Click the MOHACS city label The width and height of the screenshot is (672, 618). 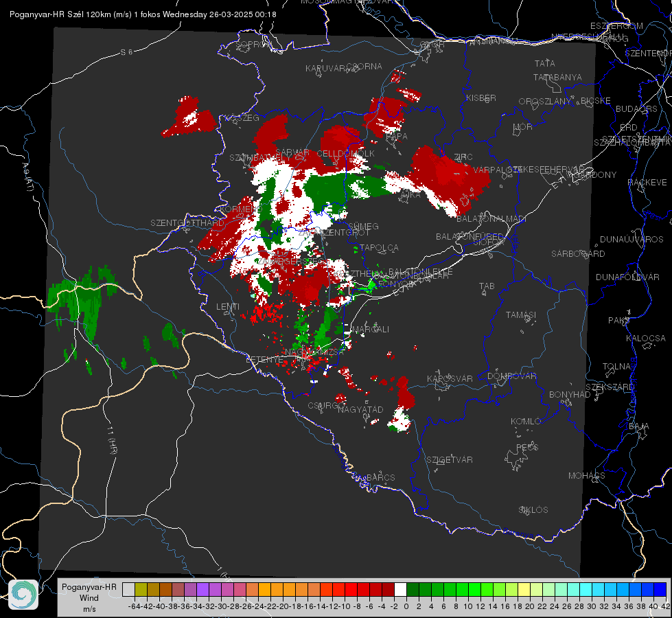point(586,476)
